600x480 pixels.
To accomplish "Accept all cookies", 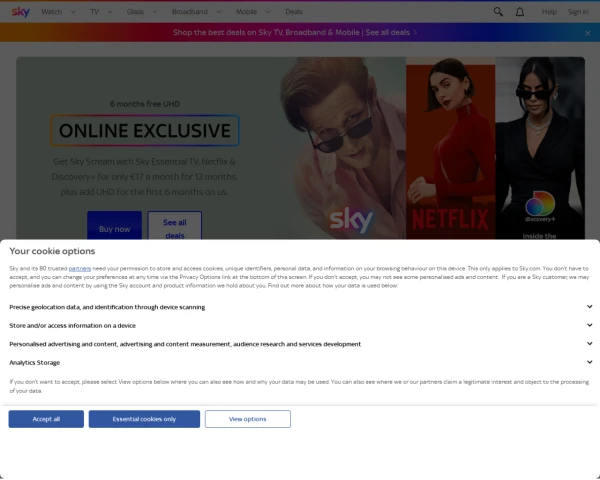I will pos(46,419).
